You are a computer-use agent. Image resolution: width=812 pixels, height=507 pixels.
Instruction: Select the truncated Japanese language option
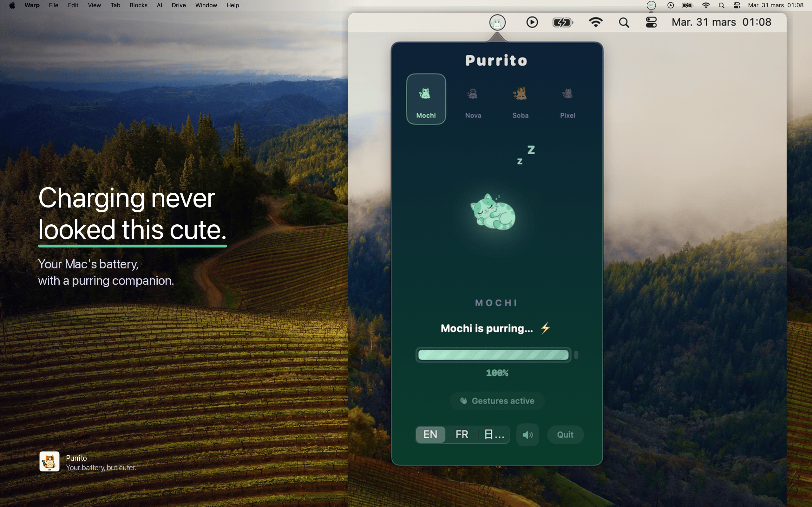pyautogui.click(x=494, y=434)
